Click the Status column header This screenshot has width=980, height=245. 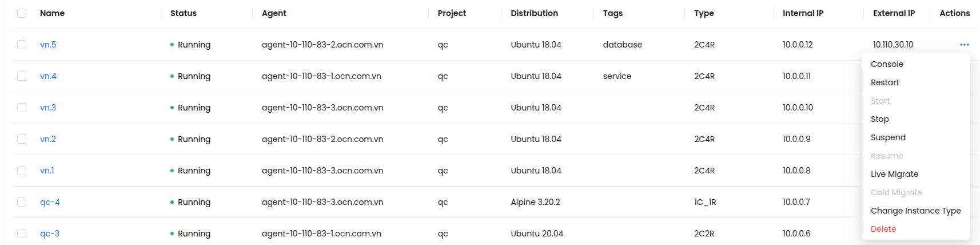[183, 13]
